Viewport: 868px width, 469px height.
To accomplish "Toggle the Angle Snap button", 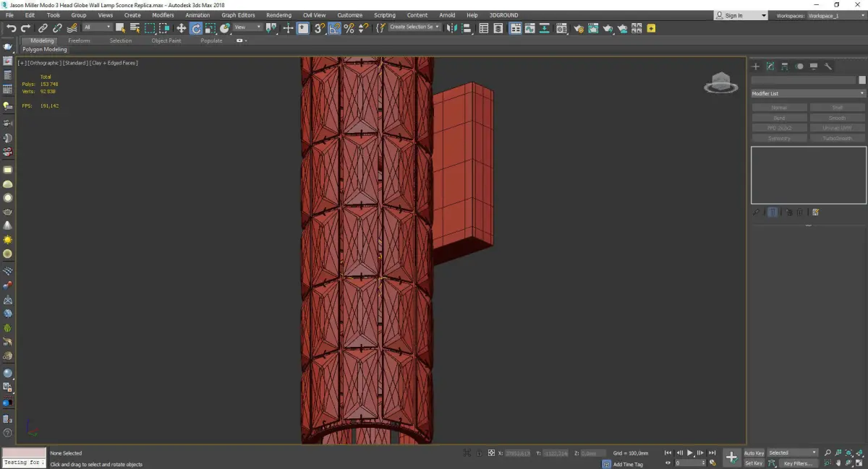I will [x=334, y=28].
